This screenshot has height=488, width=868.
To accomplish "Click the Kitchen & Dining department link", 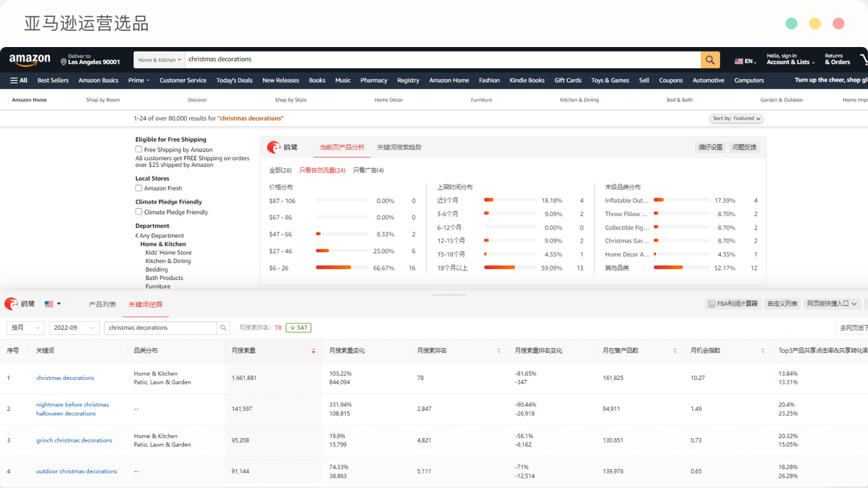I will click(168, 261).
